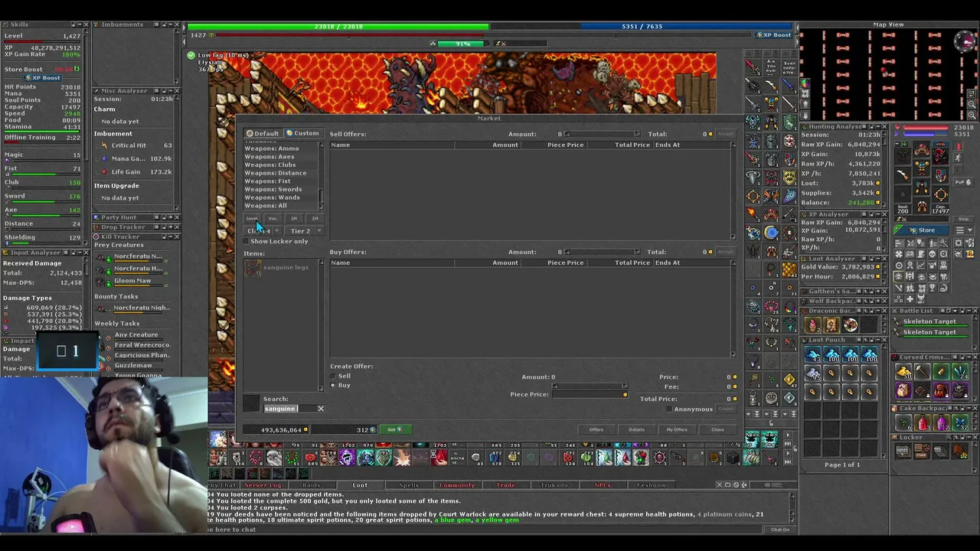Click the XP Boost button in Skills panel

tap(43, 78)
